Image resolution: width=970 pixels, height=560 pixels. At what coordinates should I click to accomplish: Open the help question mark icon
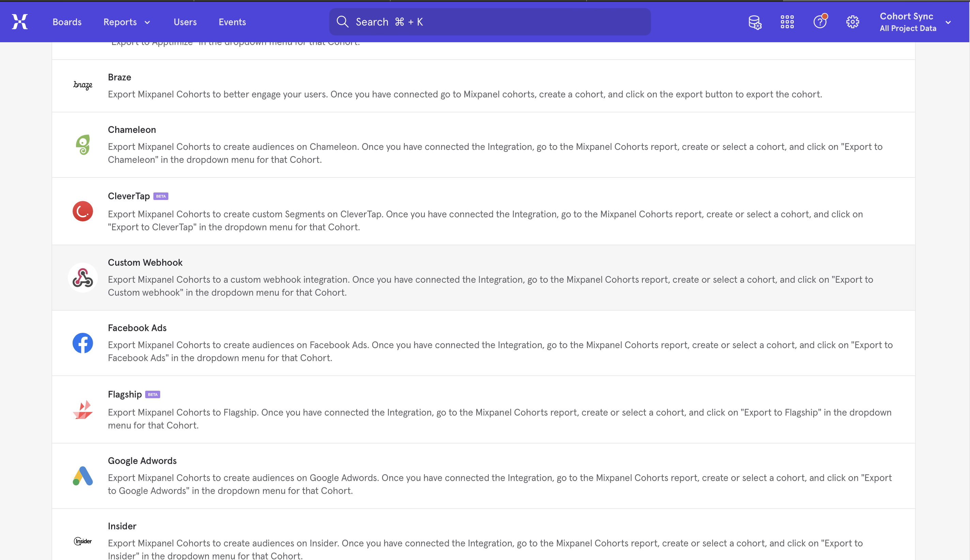coord(820,21)
